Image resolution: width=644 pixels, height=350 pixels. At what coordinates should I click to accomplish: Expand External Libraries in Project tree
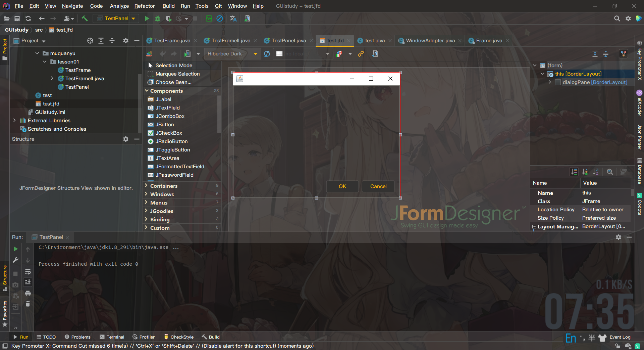[x=14, y=120]
